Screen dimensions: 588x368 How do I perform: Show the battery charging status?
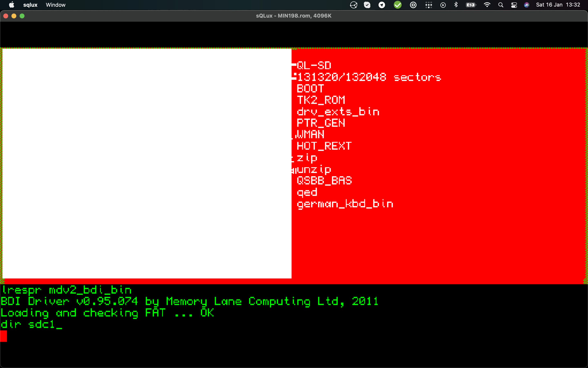point(471,5)
